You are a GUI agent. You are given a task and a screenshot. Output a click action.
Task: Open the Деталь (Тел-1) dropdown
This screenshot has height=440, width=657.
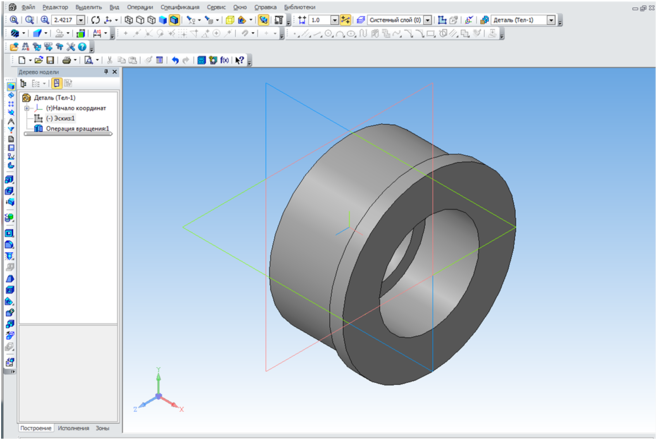551,20
